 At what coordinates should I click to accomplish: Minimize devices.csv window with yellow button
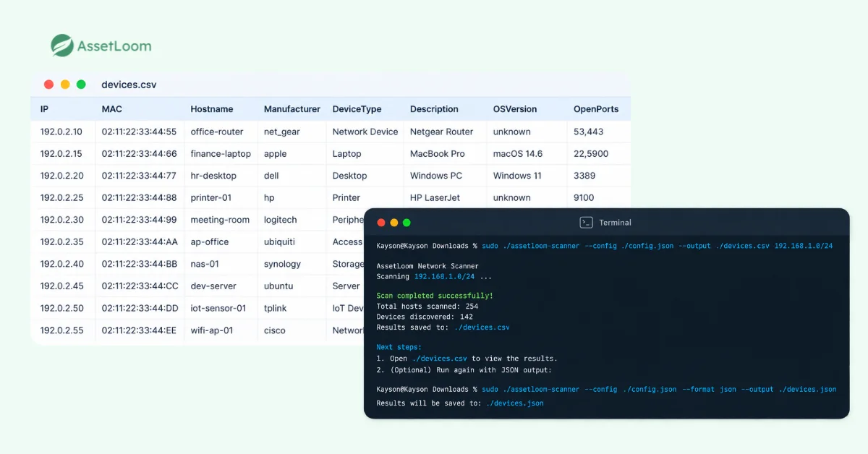(x=65, y=85)
